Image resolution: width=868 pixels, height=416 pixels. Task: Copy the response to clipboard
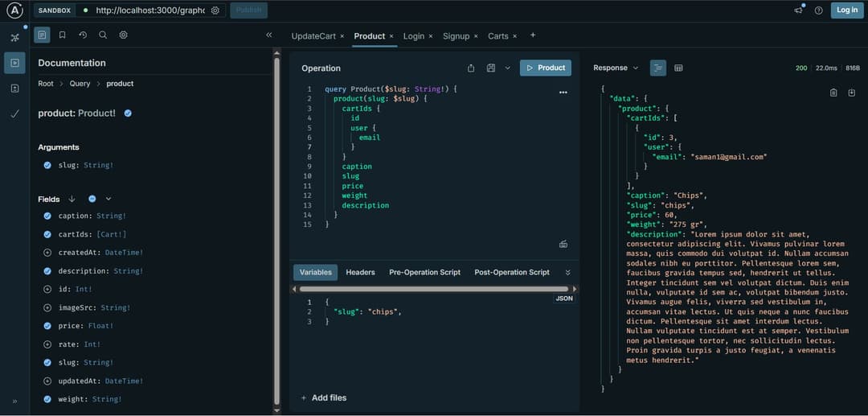833,93
